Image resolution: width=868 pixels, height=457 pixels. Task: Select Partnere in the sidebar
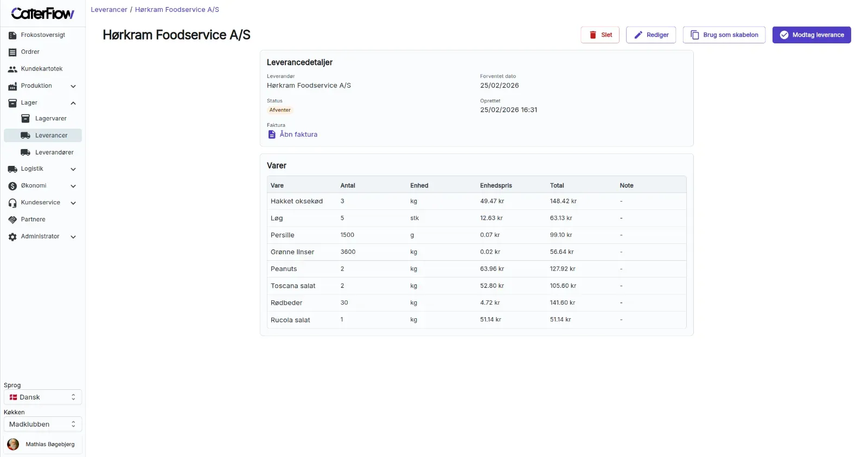43,220
